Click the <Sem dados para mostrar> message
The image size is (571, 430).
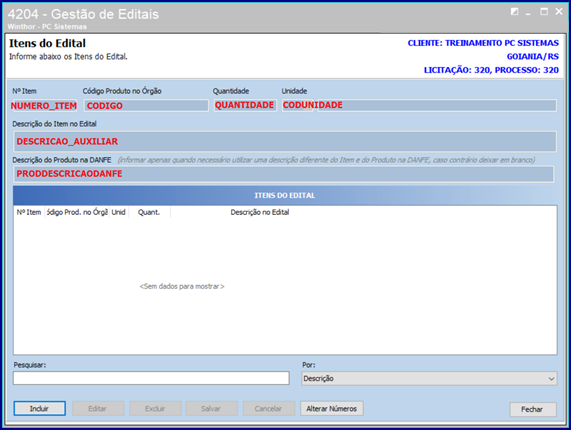coord(182,287)
